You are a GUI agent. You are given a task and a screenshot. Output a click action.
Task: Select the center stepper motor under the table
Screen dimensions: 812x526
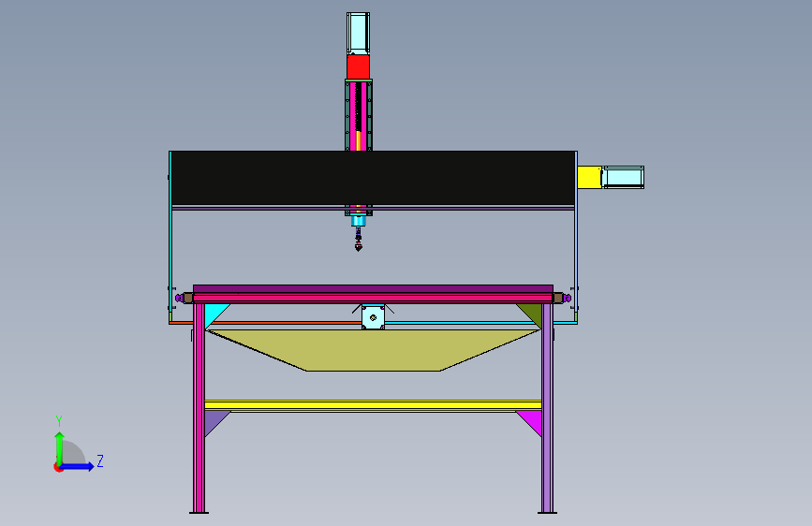coord(373,317)
